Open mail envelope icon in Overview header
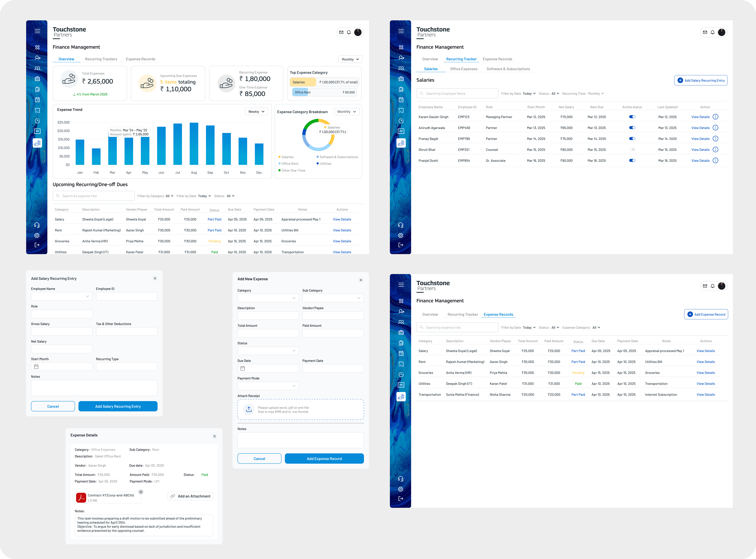Screen dimensions: 756x559 [341, 32]
